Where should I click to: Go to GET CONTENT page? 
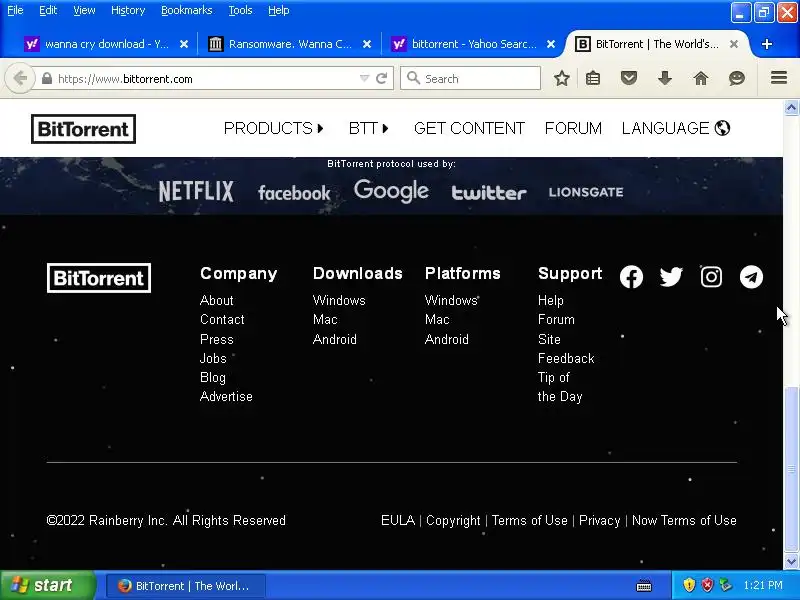(469, 128)
